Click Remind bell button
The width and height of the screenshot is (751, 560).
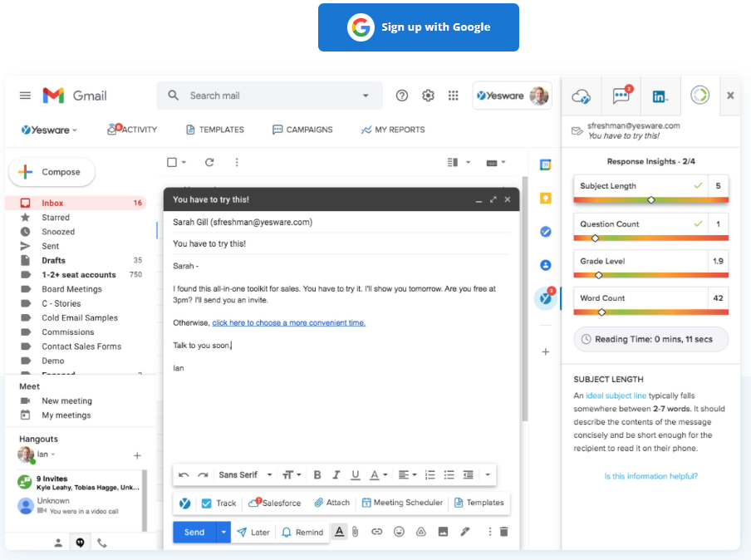302,533
